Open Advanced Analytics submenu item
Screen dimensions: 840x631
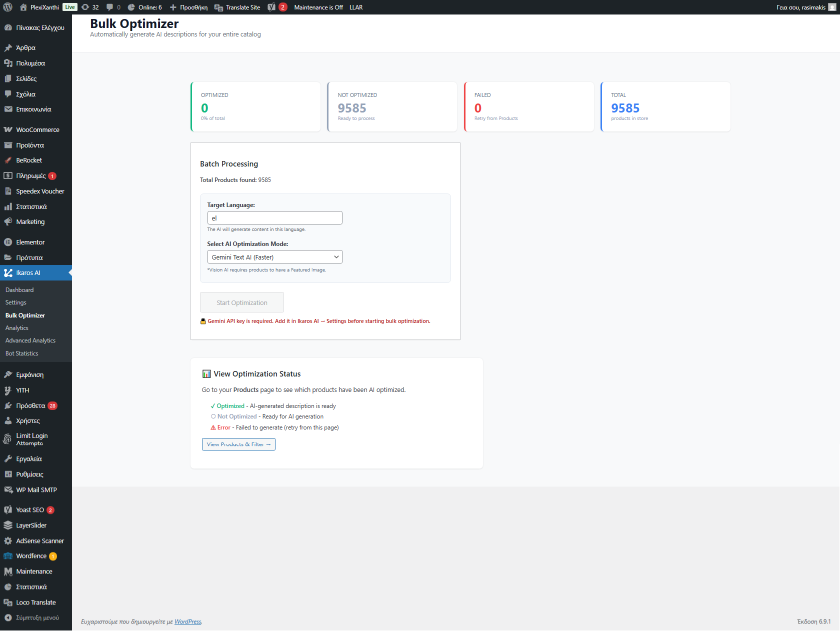(30, 340)
